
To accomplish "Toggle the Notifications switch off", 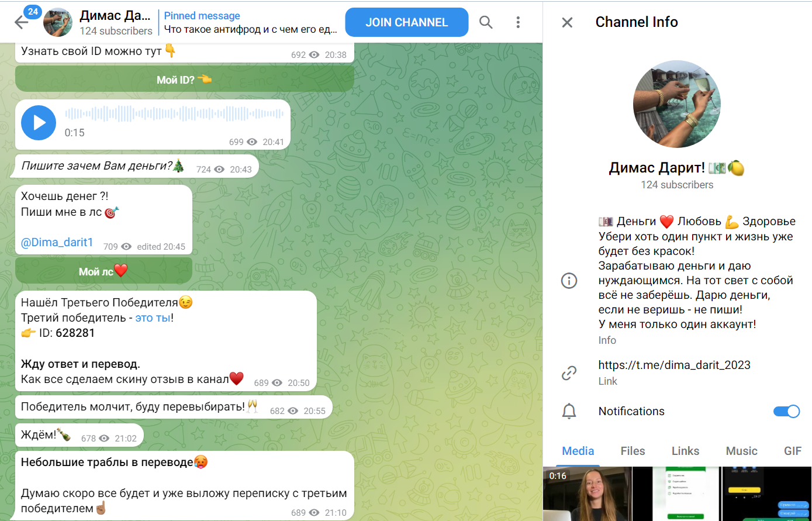I will pos(786,411).
